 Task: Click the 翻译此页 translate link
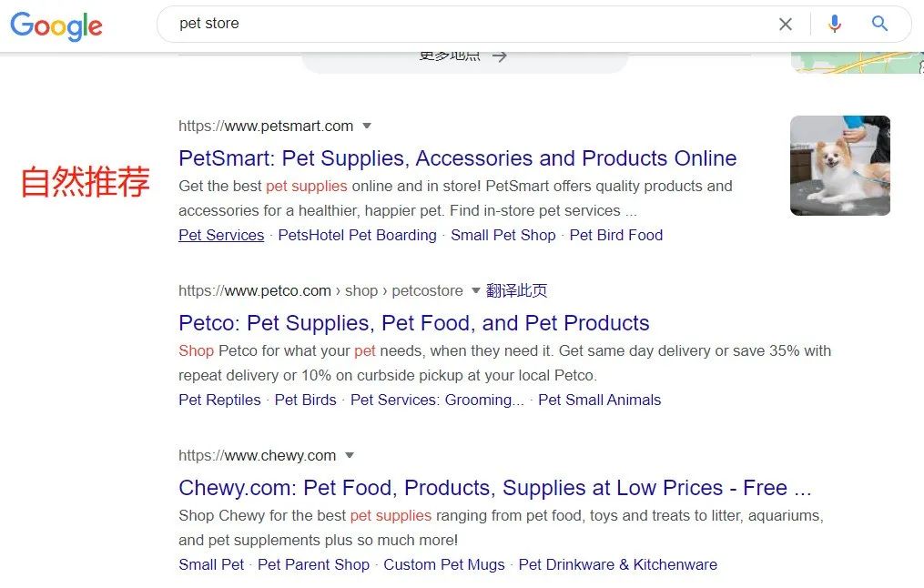516,291
